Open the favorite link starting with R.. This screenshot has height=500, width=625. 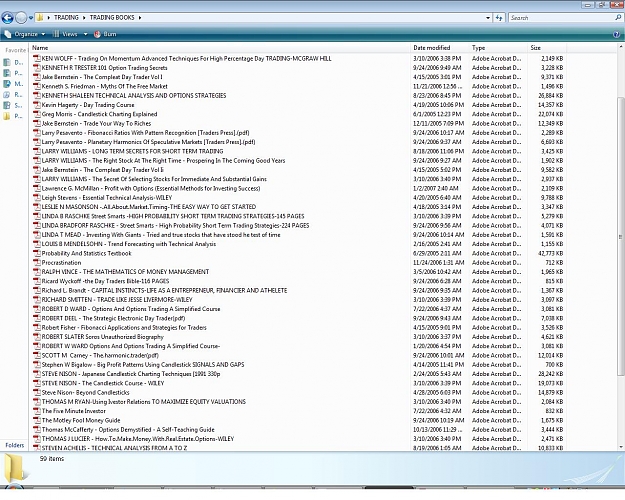[13, 94]
